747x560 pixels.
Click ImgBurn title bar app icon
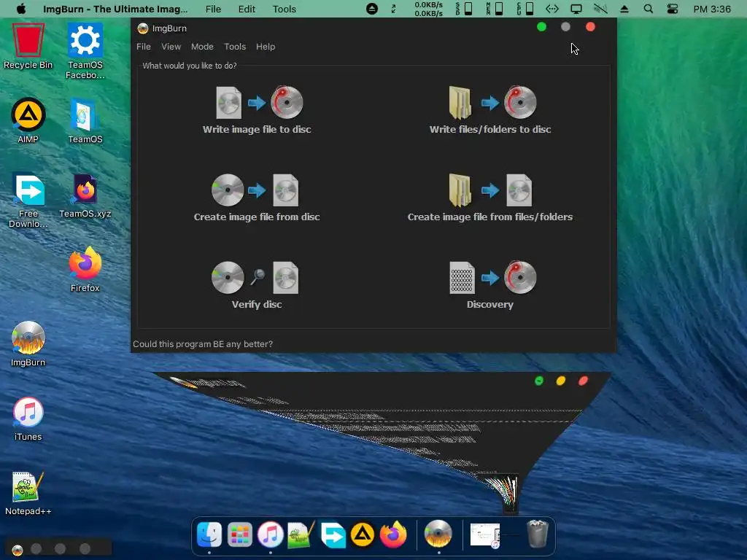click(x=142, y=28)
